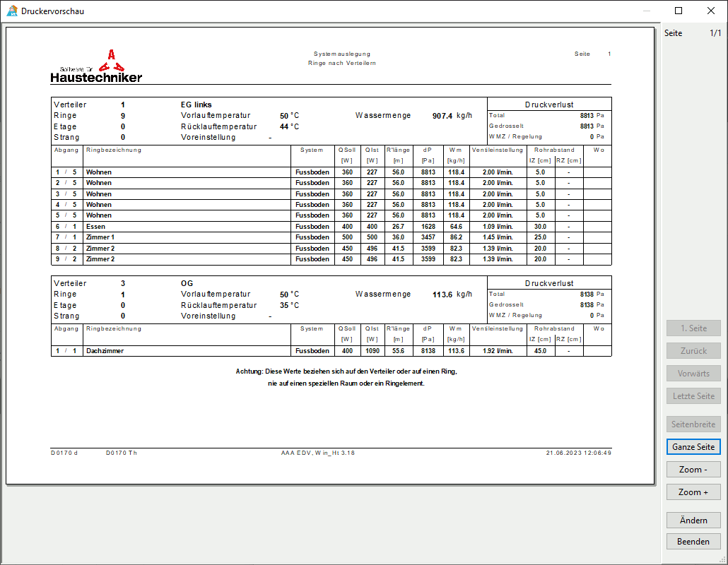Click the Haustechniker logo on the page
This screenshot has height=565, width=728.
[96, 66]
